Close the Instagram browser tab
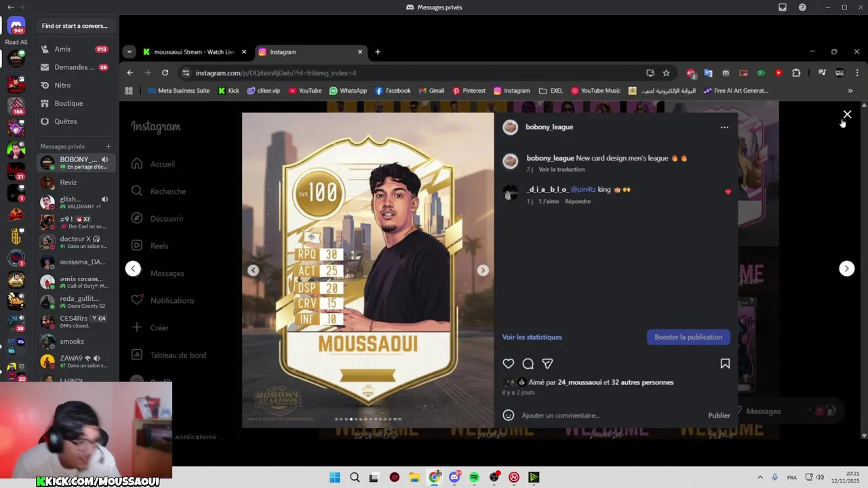The image size is (868, 488). pos(360,52)
